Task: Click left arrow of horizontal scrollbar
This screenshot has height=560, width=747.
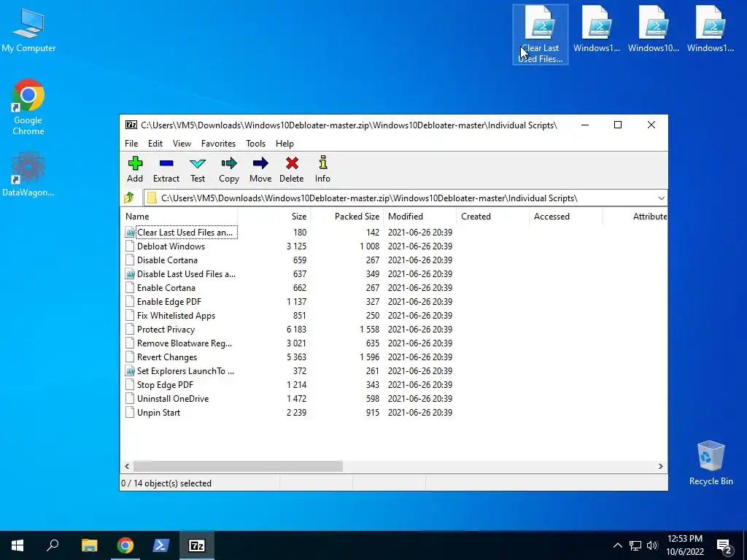Action: [x=127, y=466]
